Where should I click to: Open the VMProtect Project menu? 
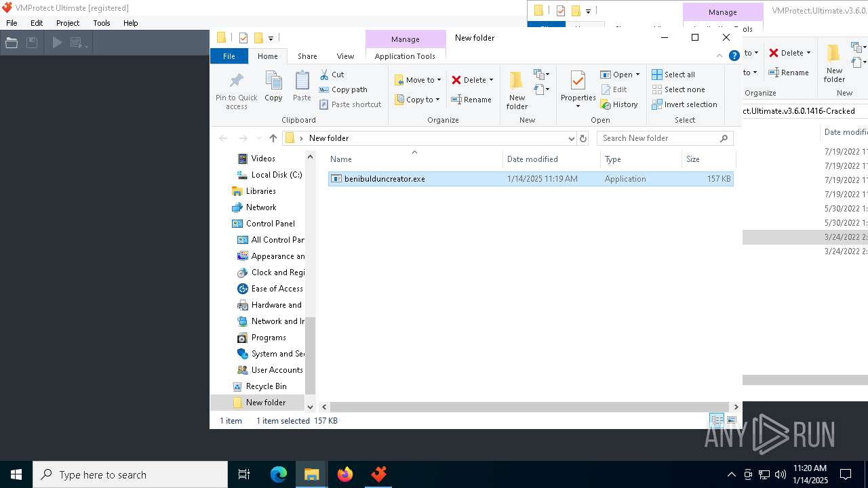tap(68, 22)
